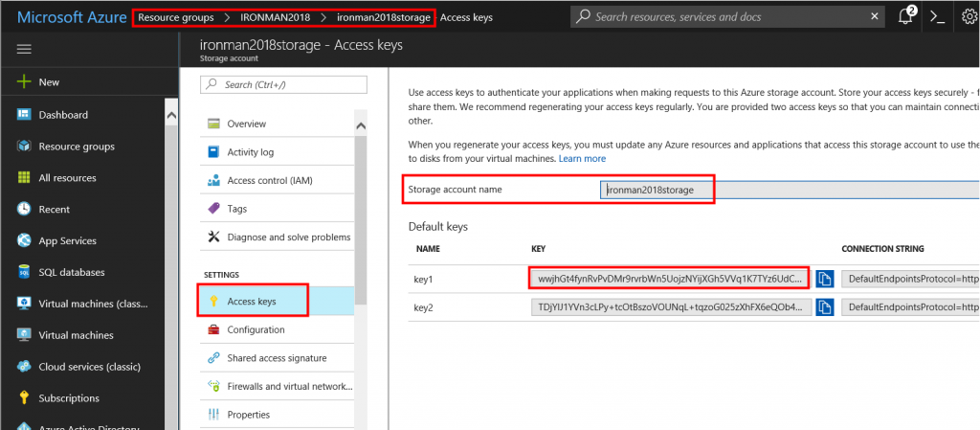
Task: Click the SQL databases icon
Action: pyautogui.click(x=24, y=272)
